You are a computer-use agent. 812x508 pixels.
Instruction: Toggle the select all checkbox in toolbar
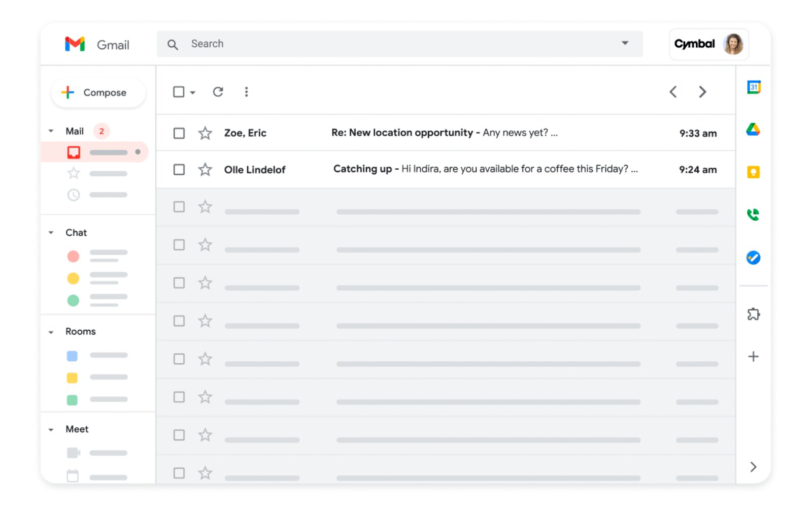[x=179, y=92]
